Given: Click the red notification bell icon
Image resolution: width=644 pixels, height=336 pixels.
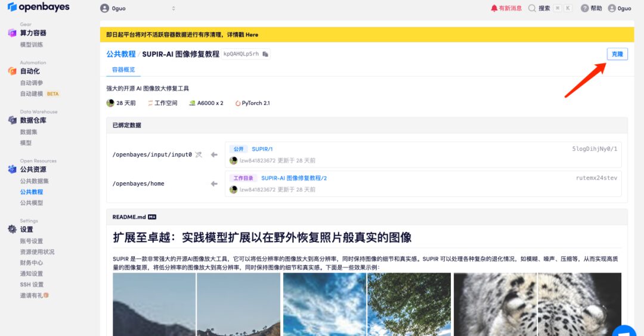Looking at the screenshot, I should tap(494, 8).
